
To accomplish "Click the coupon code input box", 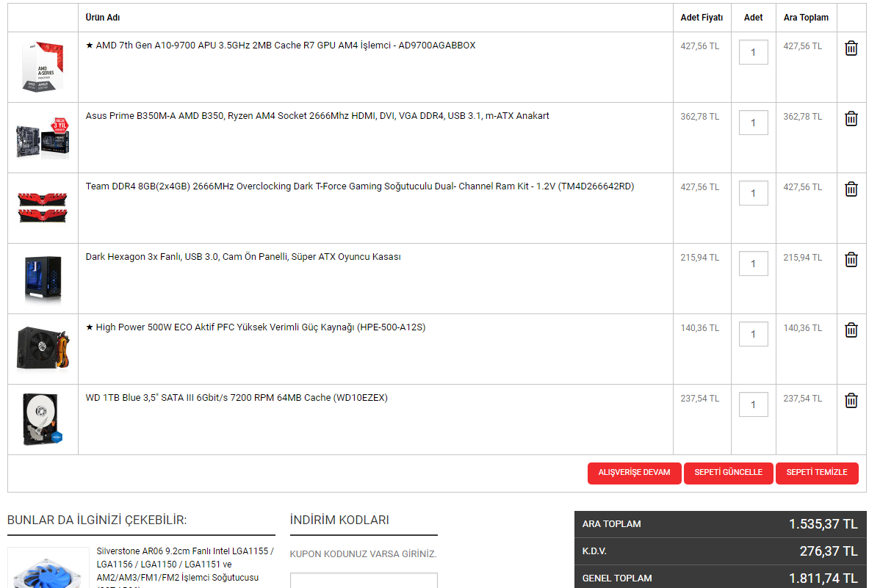I will [364, 581].
